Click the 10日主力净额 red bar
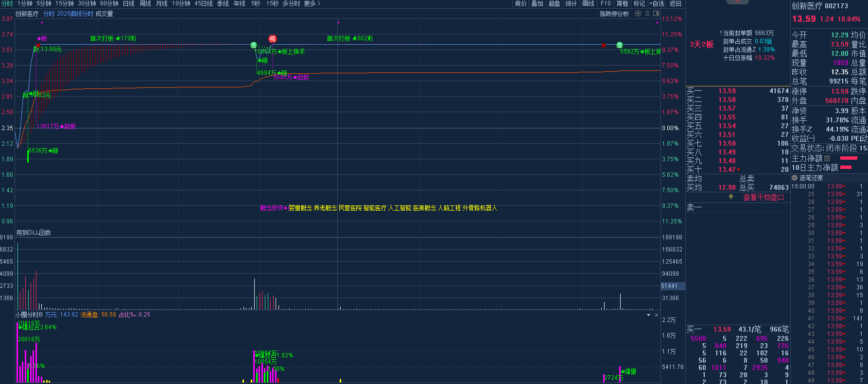Viewport: 868px width, 384px height. tap(846, 167)
